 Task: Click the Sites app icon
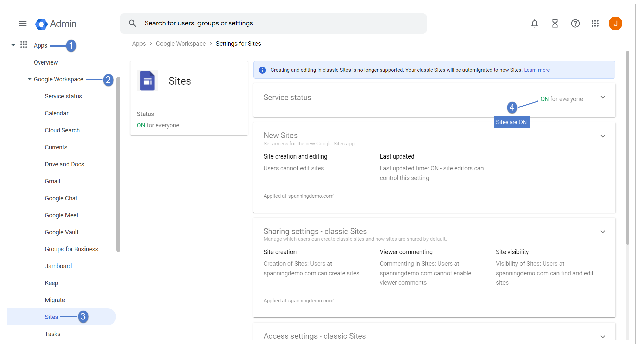pyautogui.click(x=148, y=81)
